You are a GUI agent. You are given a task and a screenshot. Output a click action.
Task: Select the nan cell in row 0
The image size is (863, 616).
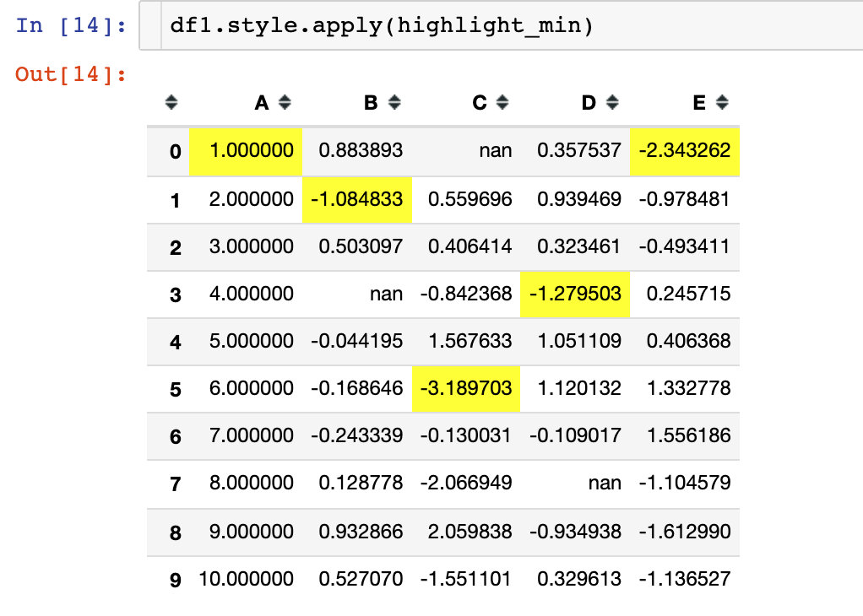(x=465, y=151)
